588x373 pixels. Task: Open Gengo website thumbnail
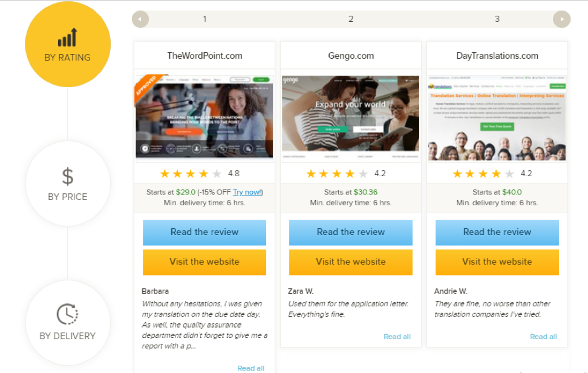click(x=351, y=118)
